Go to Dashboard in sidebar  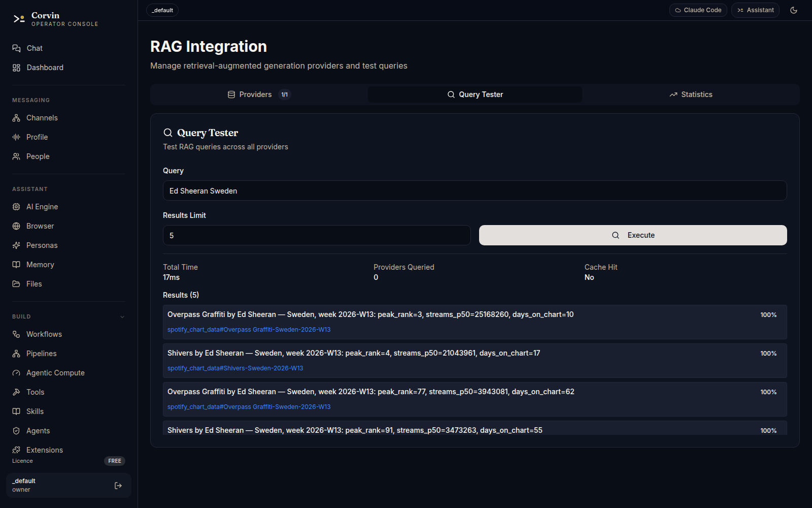click(69, 68)
